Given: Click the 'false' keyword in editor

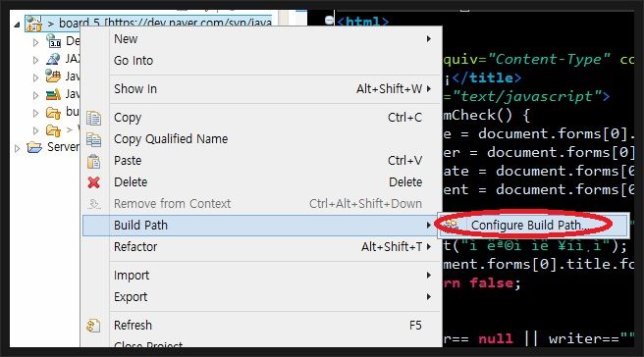Looking at the screenshot, I should (491, 283).
